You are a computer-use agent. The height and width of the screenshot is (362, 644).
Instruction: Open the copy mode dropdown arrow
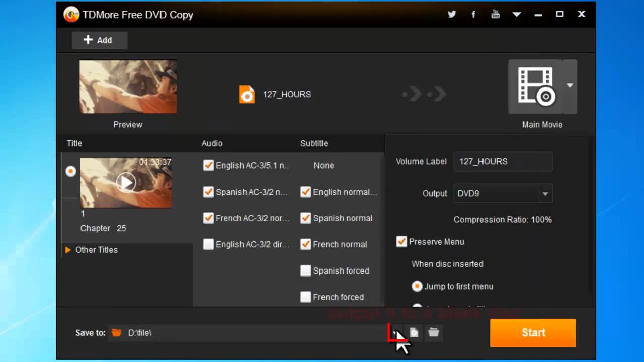[x=570, y=86]
